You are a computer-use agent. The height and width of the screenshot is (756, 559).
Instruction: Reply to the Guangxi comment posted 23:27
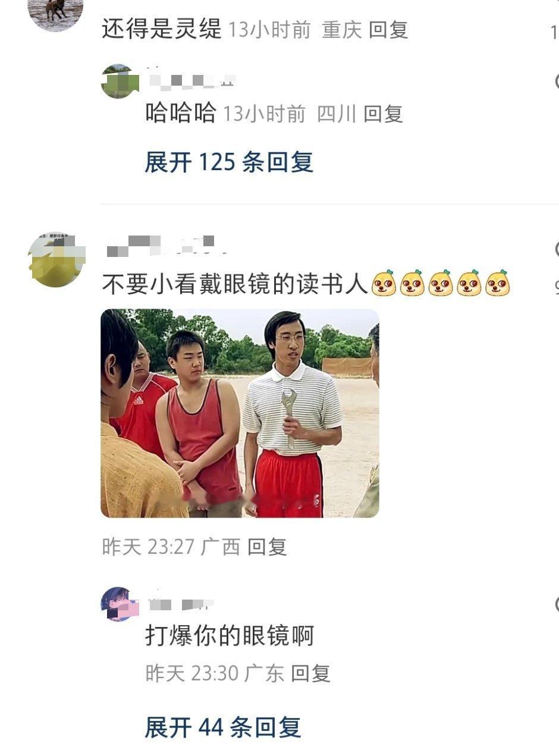(267, 547)
